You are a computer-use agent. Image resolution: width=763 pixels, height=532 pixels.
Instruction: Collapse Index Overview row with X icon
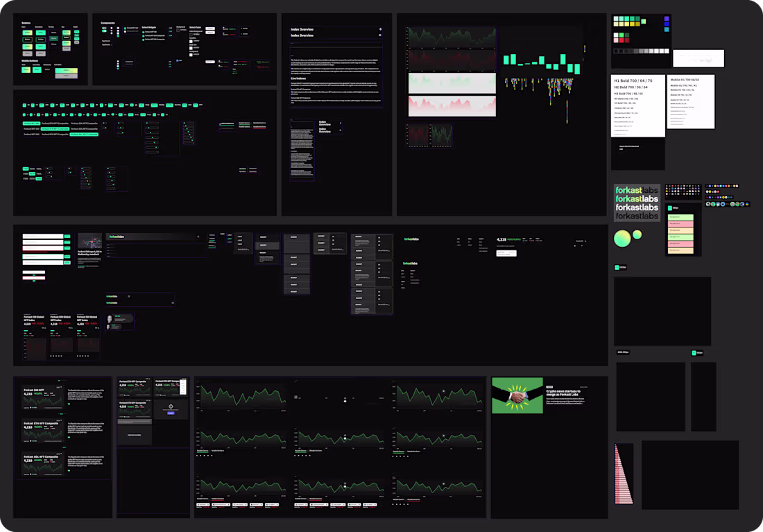tap(380, 35)
